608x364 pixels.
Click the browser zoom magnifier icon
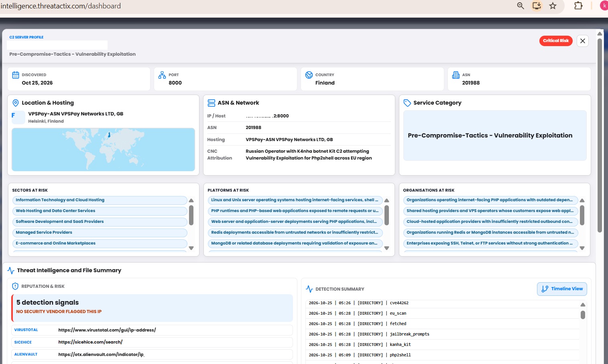[x=521, y=6]
